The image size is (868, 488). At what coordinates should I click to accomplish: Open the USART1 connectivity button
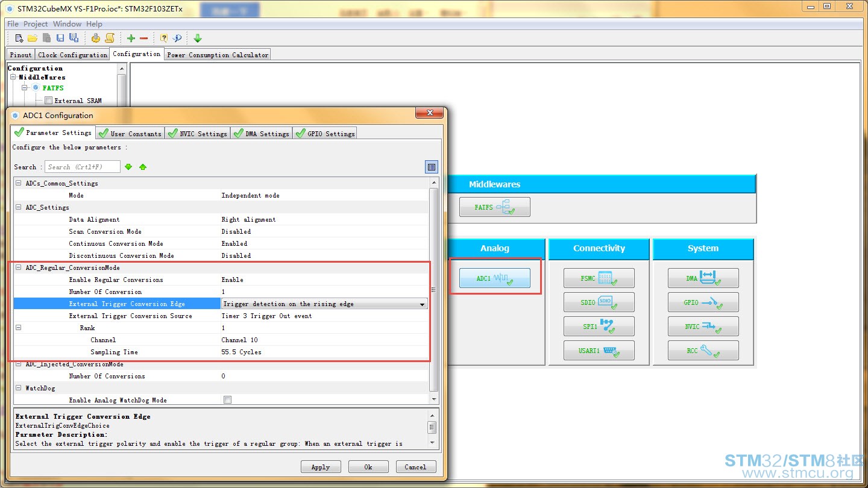tap(599, 351)
